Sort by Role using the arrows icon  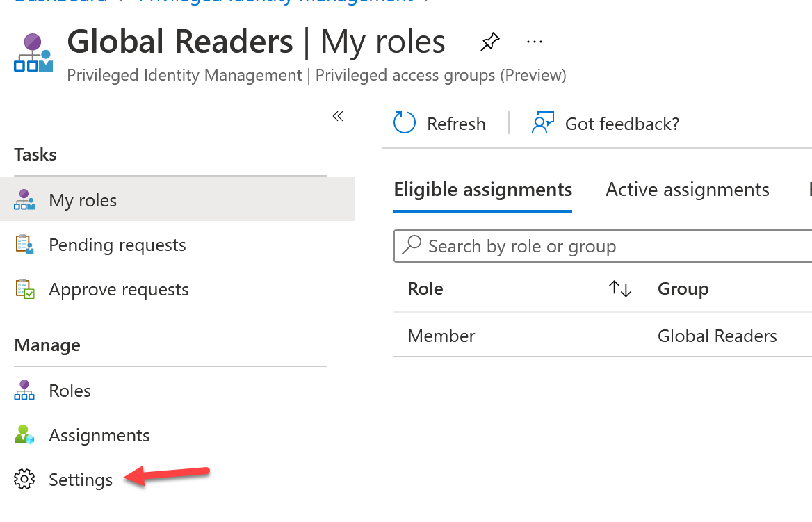(x=619, y=288)
